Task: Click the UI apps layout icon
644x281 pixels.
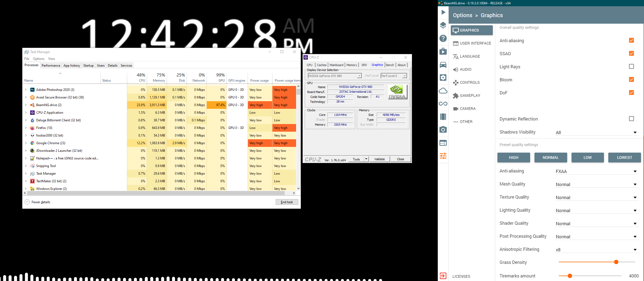Action: pyautogui.click(x=443, y=143)
